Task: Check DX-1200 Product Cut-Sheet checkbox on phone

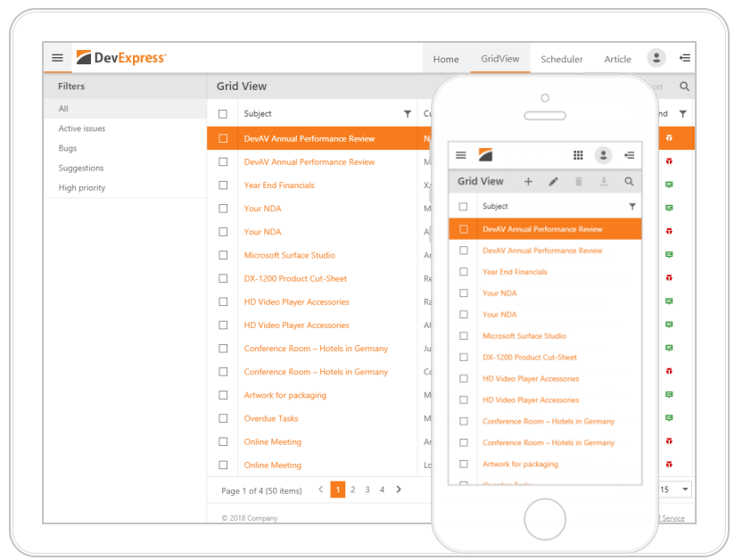Action: (x=464, y=358)
